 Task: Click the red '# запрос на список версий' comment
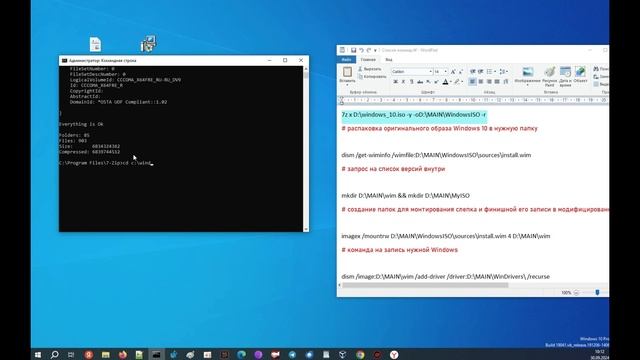tap(393, 169)
